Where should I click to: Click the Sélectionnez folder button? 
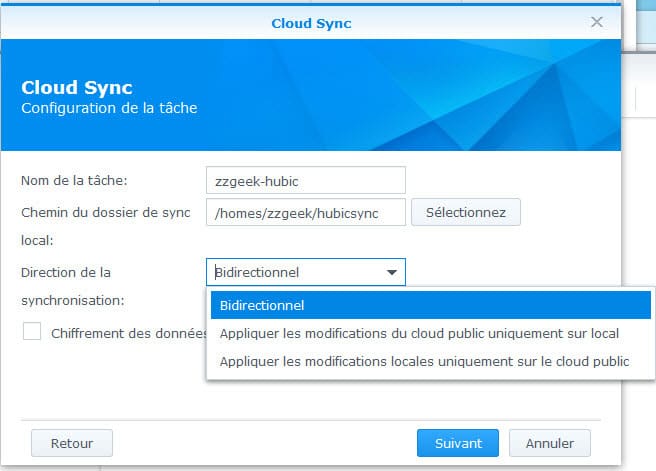click(x=466, y=212)
